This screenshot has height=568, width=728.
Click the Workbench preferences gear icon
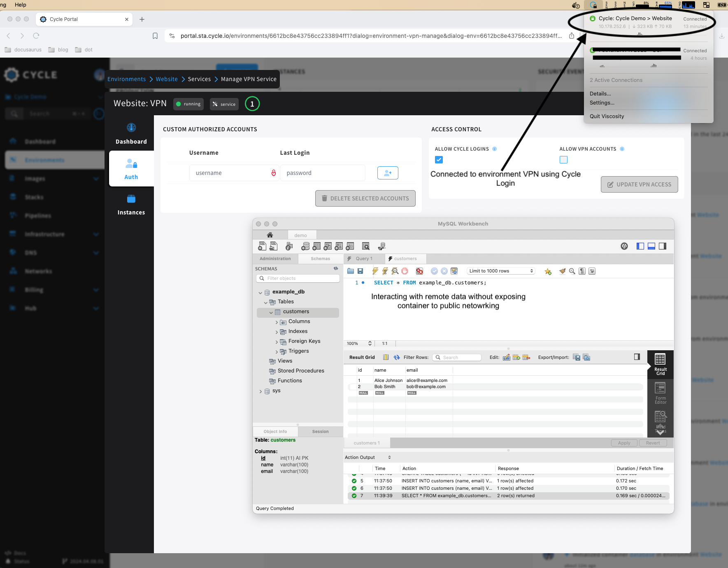point(624,246)
